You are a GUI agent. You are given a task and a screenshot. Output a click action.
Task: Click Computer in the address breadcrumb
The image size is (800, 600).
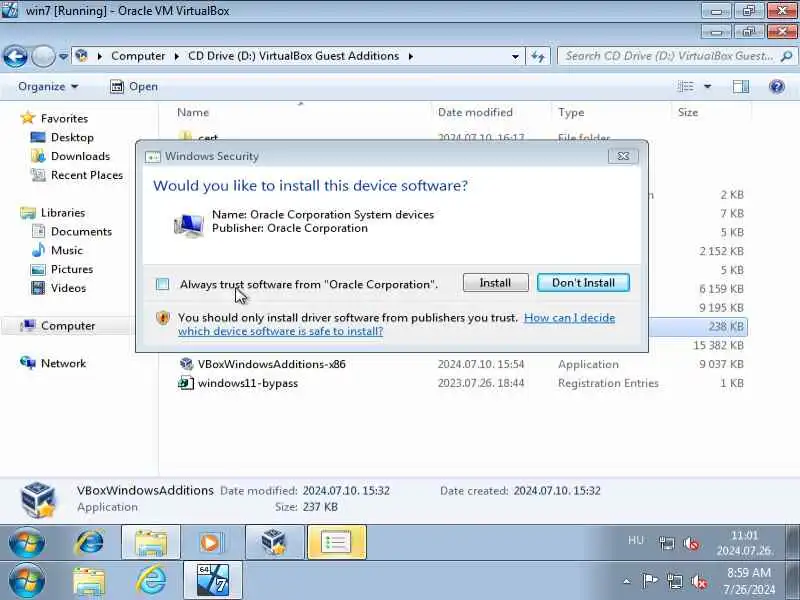[138, 56]
